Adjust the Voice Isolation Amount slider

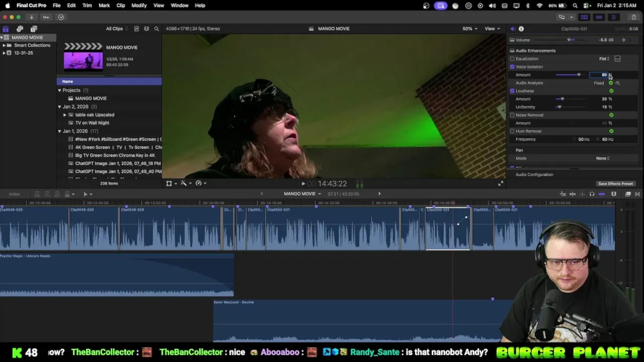tap(571, 75)
